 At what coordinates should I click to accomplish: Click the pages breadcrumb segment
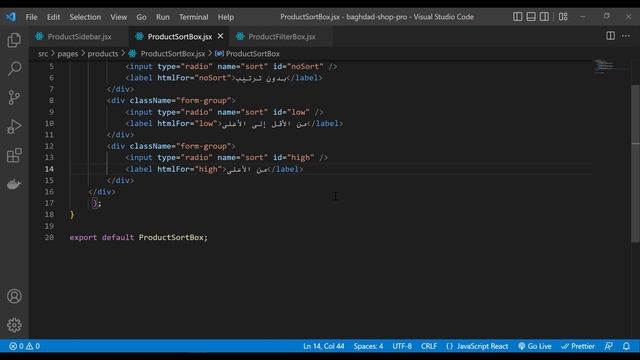[67, 53]
